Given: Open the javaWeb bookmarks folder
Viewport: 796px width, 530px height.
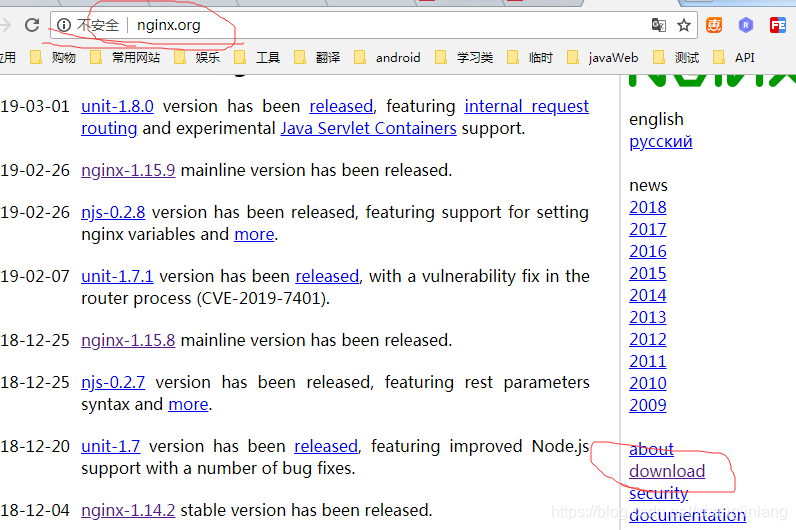Looking at the screenshot, I should click(x=603, y=57).
